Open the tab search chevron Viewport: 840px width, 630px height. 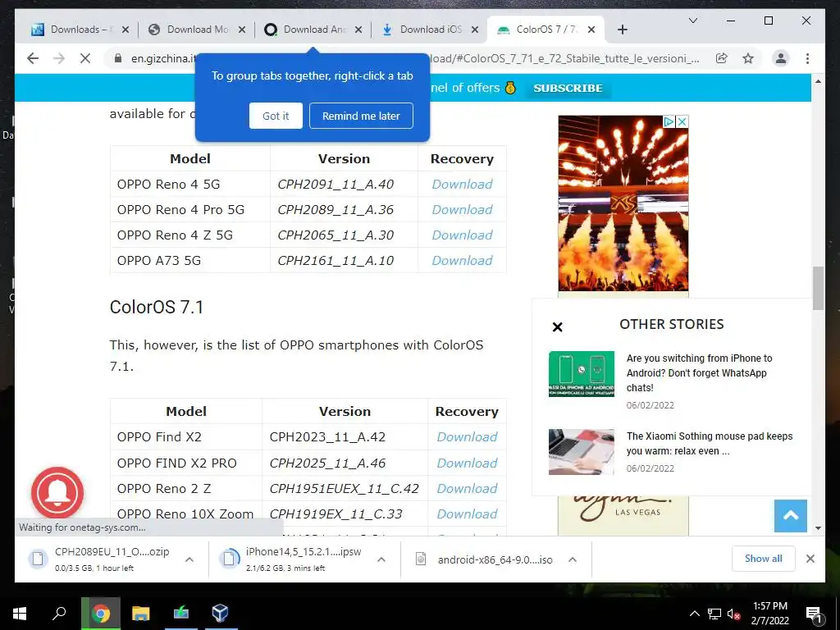[x=692, y=21]
